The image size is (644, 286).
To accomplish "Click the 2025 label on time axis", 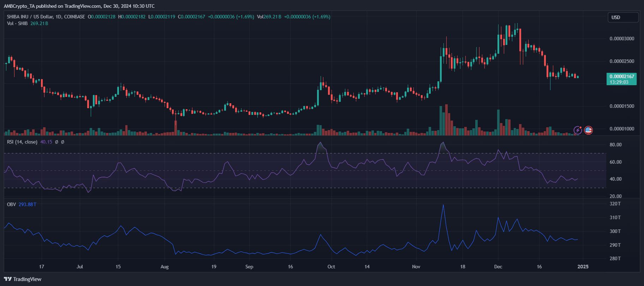I will tap(583, 267).
